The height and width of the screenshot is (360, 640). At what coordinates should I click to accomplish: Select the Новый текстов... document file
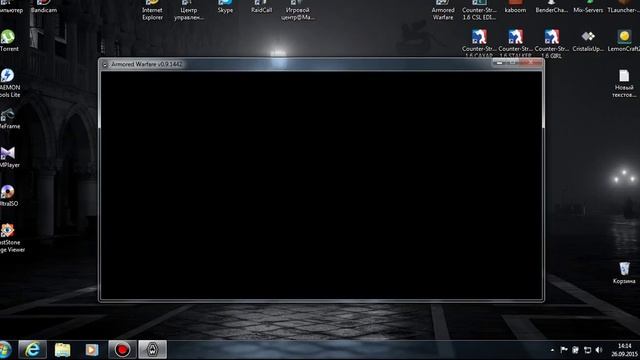tap(624, 83)
